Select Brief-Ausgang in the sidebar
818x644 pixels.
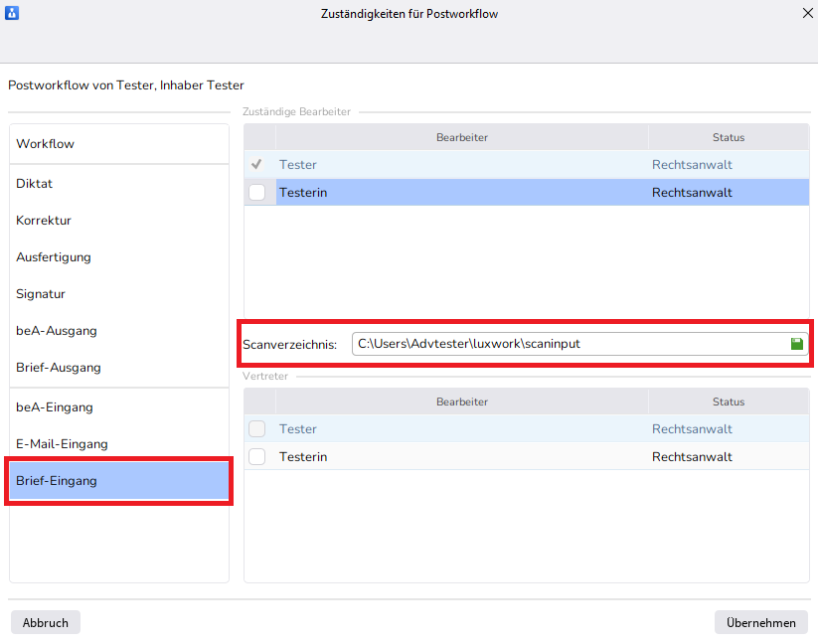58,368
